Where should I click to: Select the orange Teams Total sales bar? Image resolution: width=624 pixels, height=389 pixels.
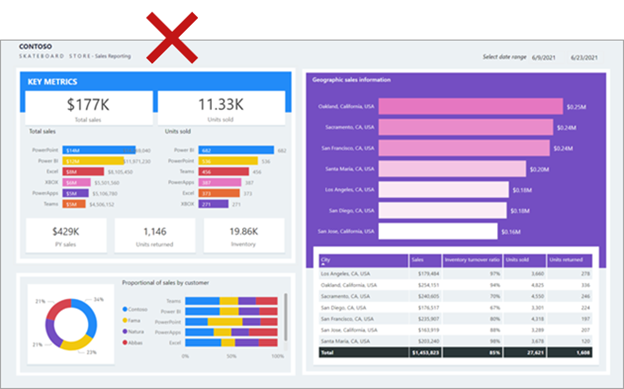[x=74, y=204]
